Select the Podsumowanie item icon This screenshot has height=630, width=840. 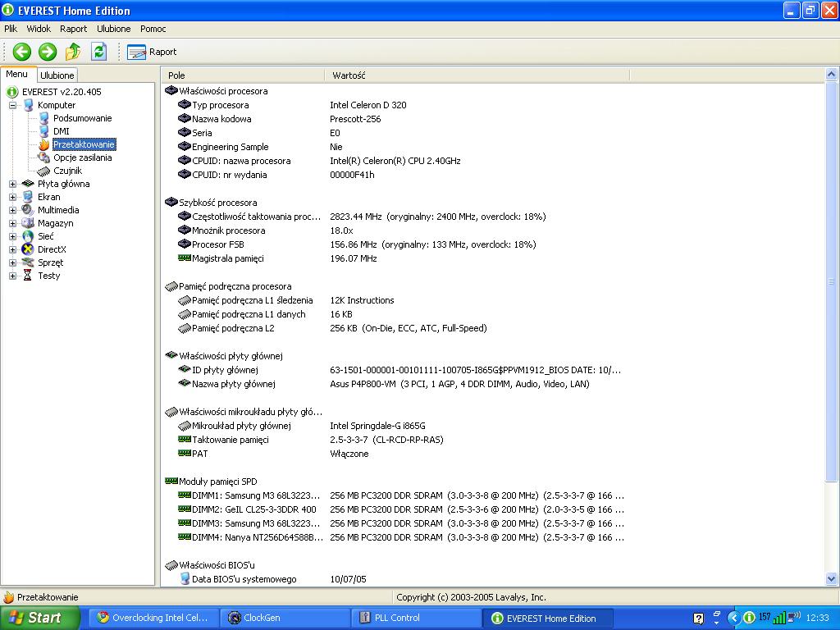pyautogui.click(x=44, y=118)
